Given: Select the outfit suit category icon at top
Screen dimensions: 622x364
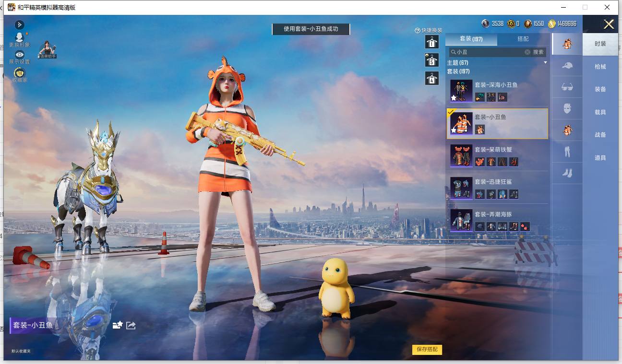Looking at the screenshot, I should click(x=567, y=44).
